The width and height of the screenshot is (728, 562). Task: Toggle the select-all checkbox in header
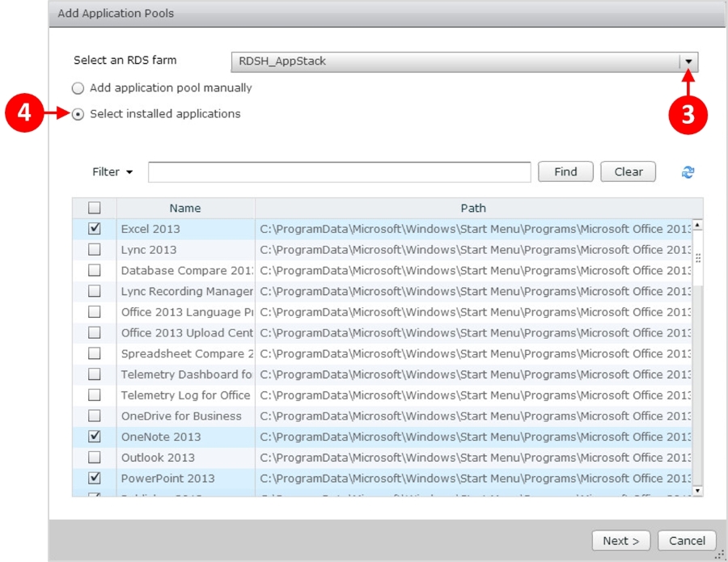95,208
